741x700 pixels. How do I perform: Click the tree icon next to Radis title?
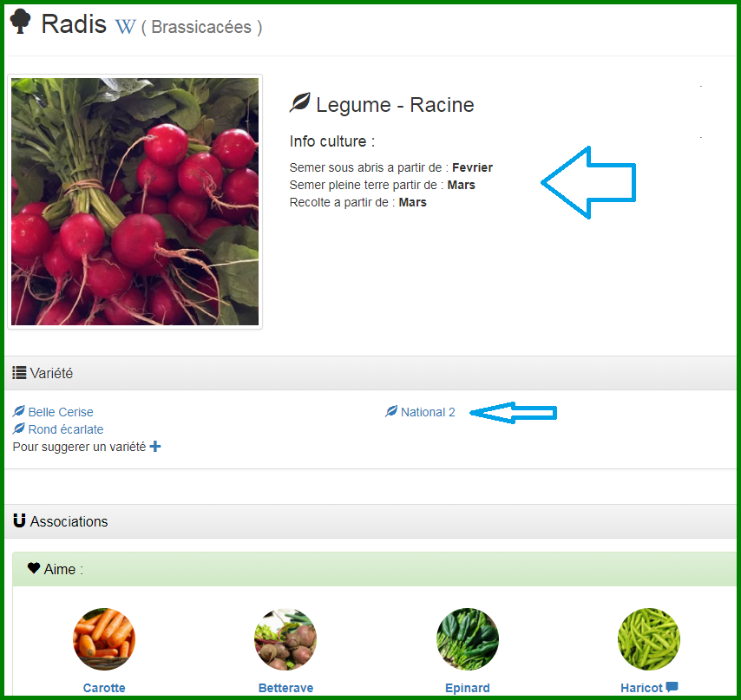(x=20, y=22)
